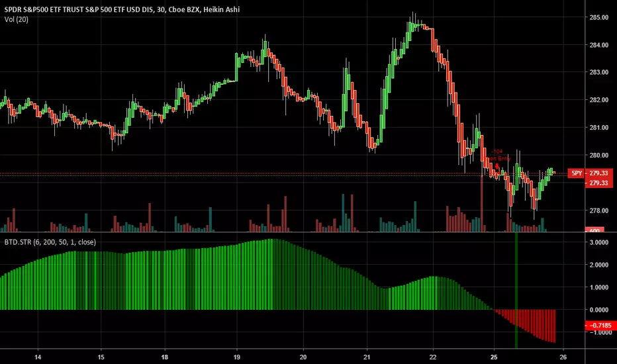Viewport: 617px width, 364px height.
Task: Click date 15 on time axis
Action: (x=101, y=357)
